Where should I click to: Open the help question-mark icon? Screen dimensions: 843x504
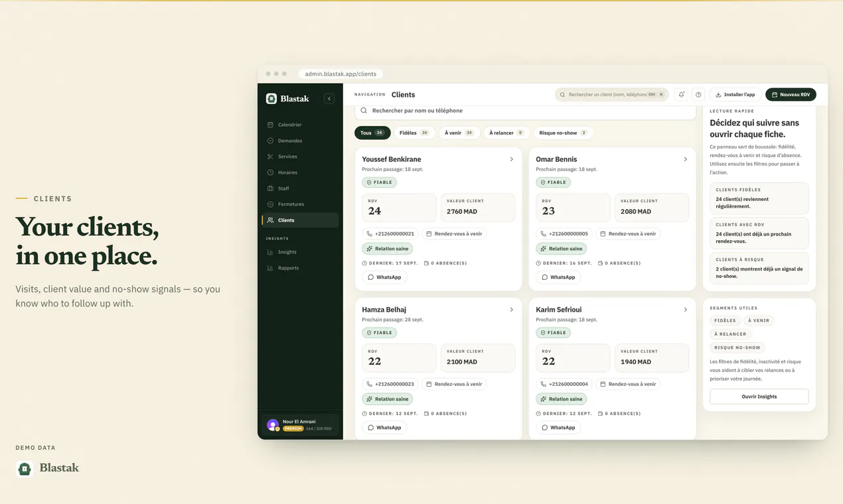[x=698, y=95]
